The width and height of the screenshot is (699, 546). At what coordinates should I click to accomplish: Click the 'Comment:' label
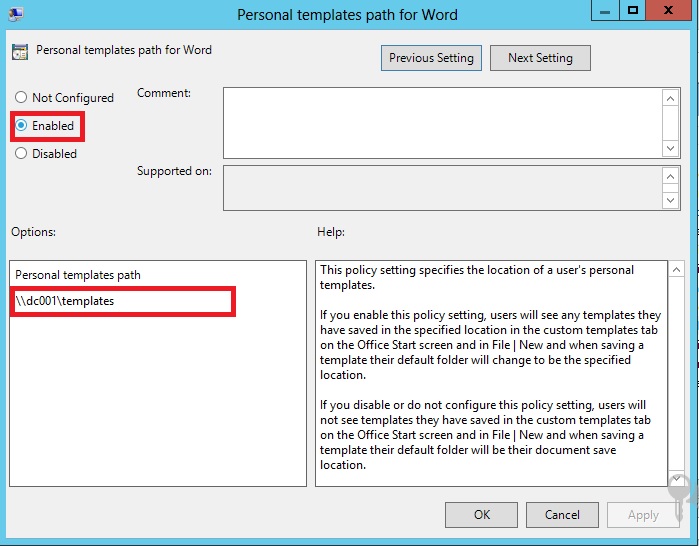point(164,93)
